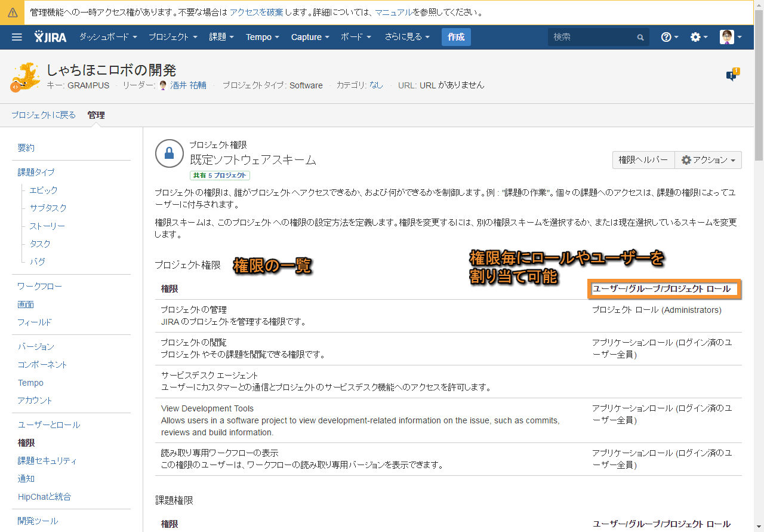The width and height of the screenshot is (764, 532).
Task: Open 開発ツール in the sidebar
Action: (38, 521)
